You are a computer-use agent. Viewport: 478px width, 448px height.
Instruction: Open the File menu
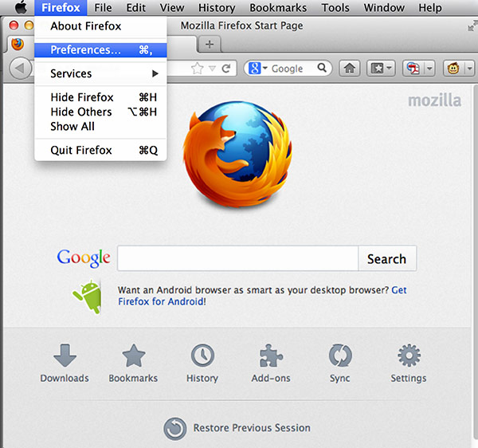click(103, 8)
